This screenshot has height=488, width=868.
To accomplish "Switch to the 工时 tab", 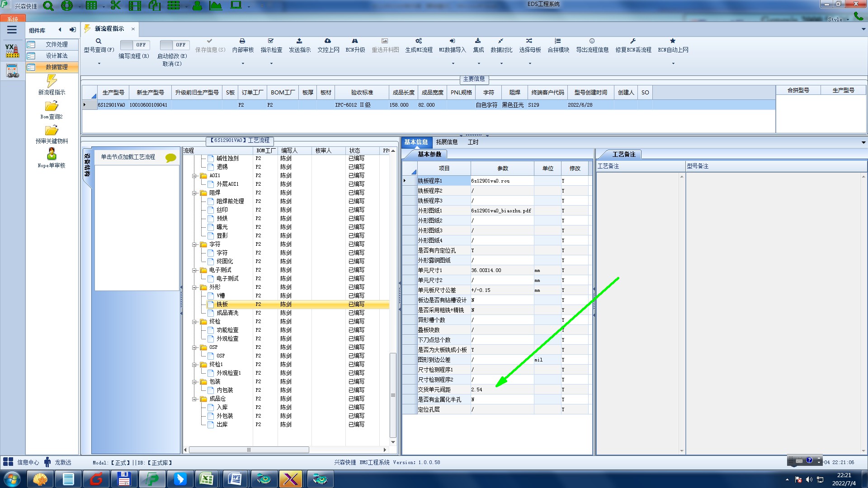I will click(473, 142).
